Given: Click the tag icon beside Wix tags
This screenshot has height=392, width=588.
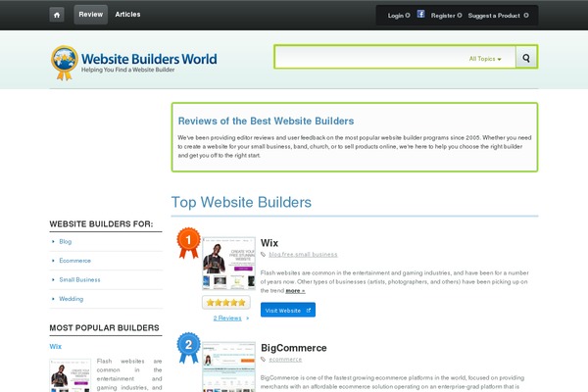Looking at the screenshot, I should pyautogui.click(x=264, y=255).
